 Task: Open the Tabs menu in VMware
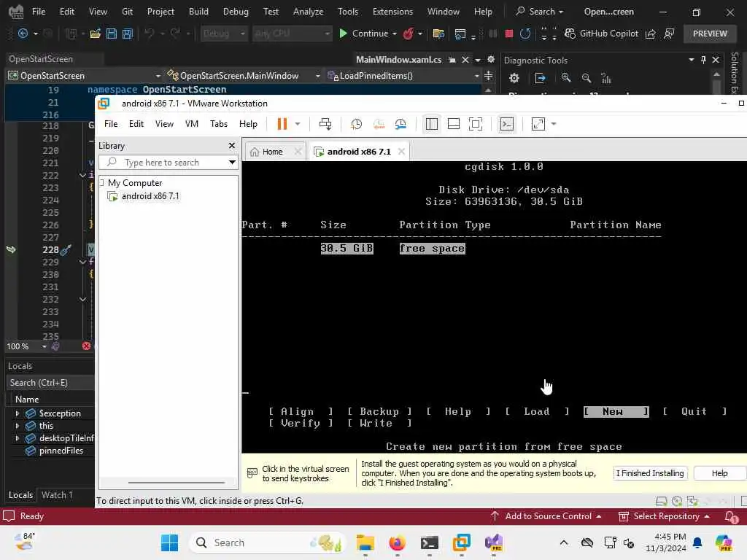click(219, 124)
